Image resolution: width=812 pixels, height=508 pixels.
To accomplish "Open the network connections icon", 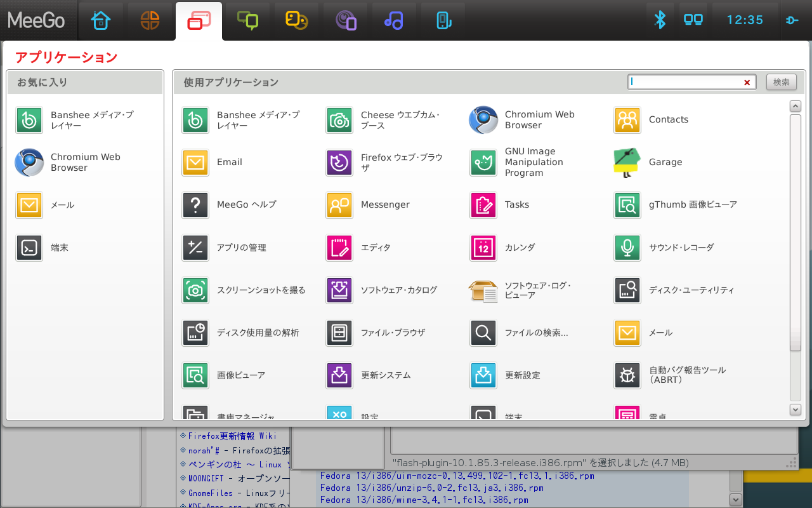I will (x=693, y=20).
